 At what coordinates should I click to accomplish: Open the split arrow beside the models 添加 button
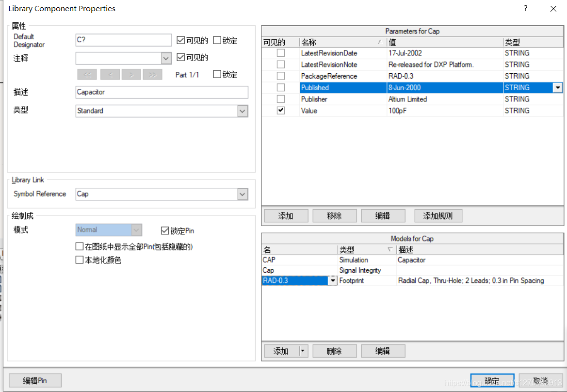click(303, 351)
